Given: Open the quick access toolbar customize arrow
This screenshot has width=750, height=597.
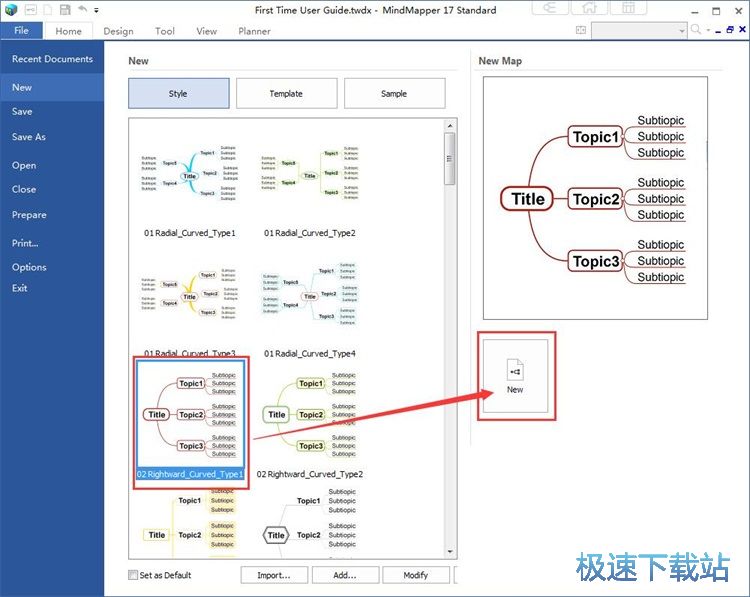Looking at the screenshot, I should [x=96, y=10].
